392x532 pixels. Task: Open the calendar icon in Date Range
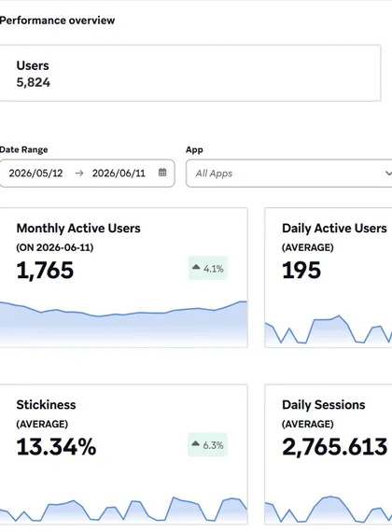[162, 173]
